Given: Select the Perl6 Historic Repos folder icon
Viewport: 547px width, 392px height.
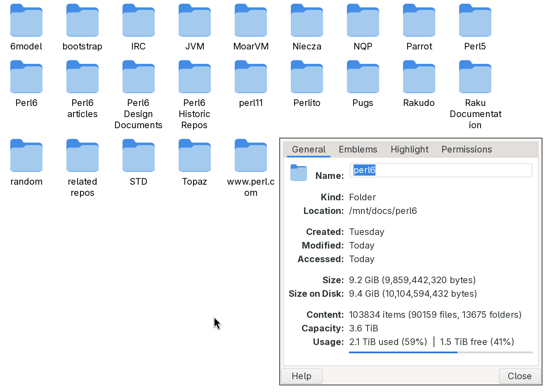Looking at the screenshot, I should point(195,77).
